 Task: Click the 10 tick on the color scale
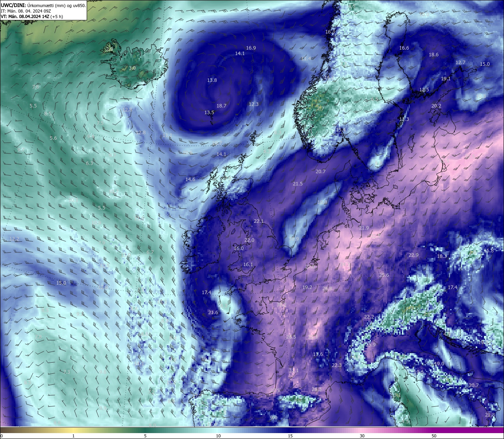[x=218, y=436]
